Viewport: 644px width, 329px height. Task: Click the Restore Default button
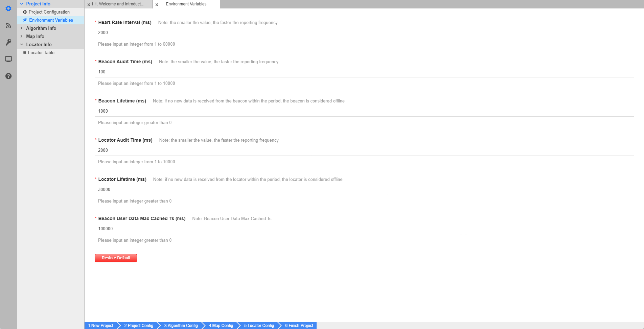tap(116, 258)
